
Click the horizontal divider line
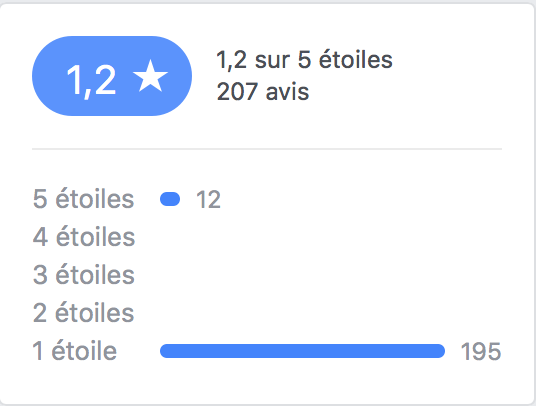point(267,149)
